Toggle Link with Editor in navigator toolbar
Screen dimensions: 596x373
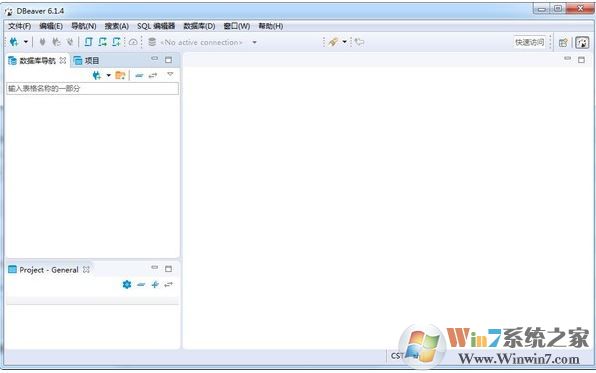coord(153,76)
